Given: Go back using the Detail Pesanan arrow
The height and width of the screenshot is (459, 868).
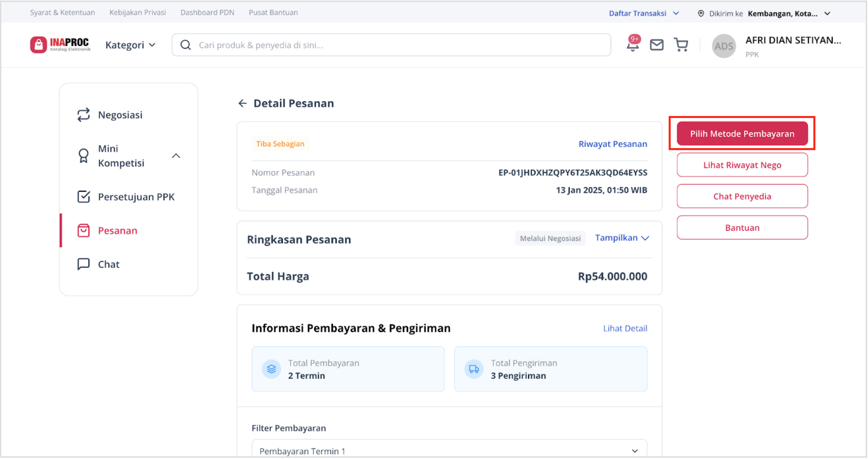Looking at the screenshot, I should (242, 103).
